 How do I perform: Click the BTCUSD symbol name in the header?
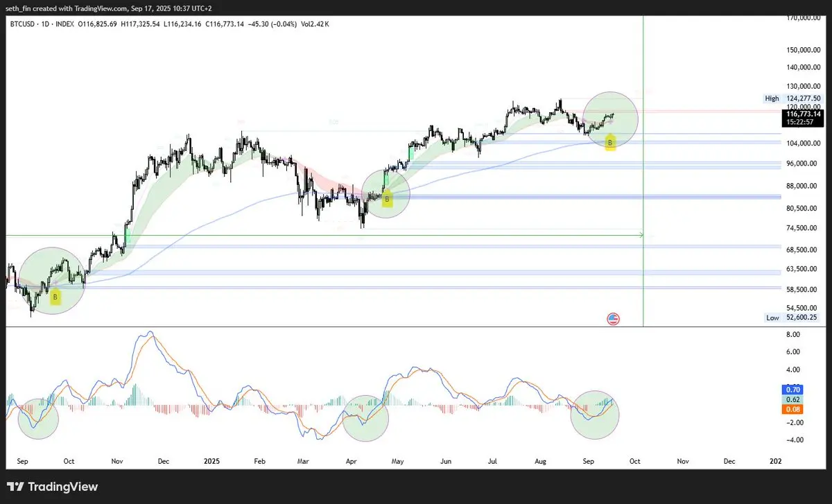point(24,24)
